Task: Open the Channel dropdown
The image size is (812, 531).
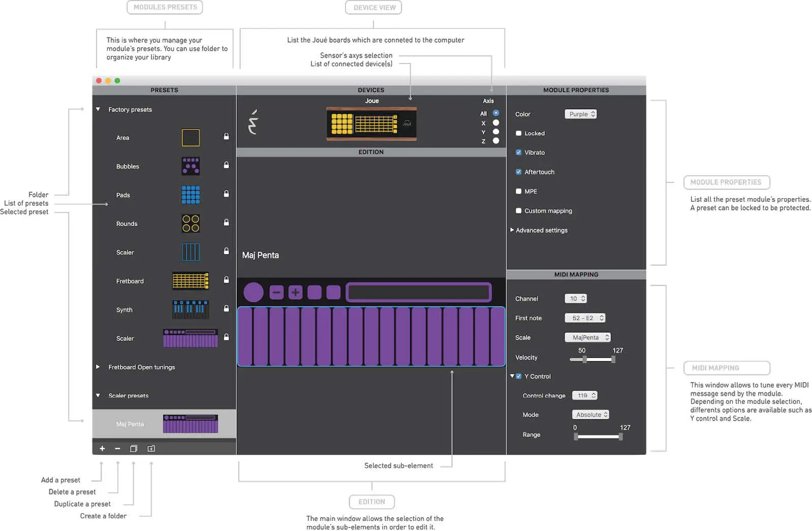Action: tap(576, 298)
